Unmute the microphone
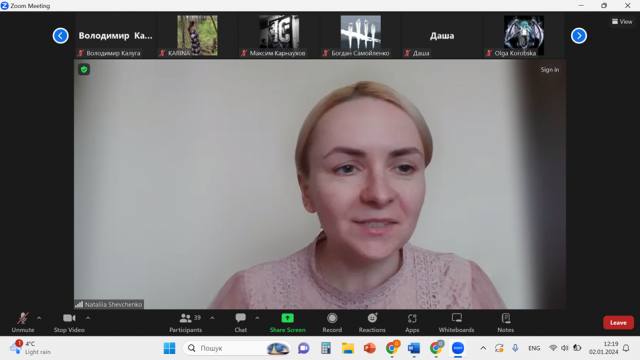 pyautogui.click(x=23, y=322)
